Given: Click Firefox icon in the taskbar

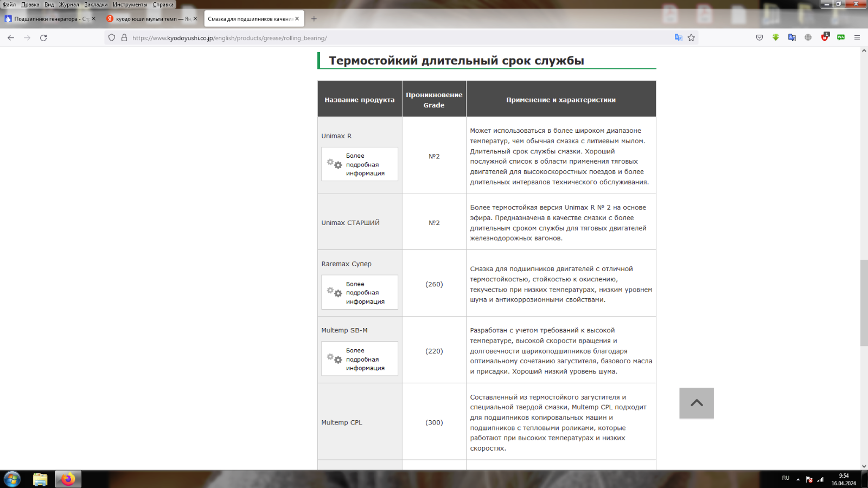Looking at the screenshot, I should coord(68,479).
